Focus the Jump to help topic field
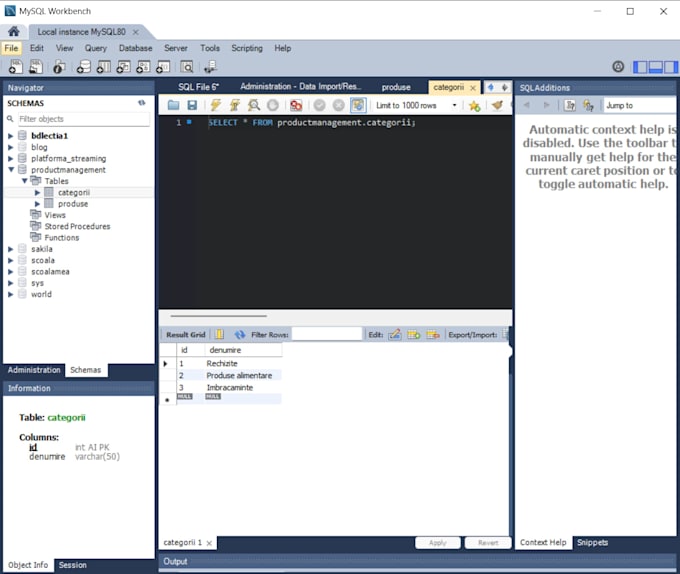 [639, 105]
